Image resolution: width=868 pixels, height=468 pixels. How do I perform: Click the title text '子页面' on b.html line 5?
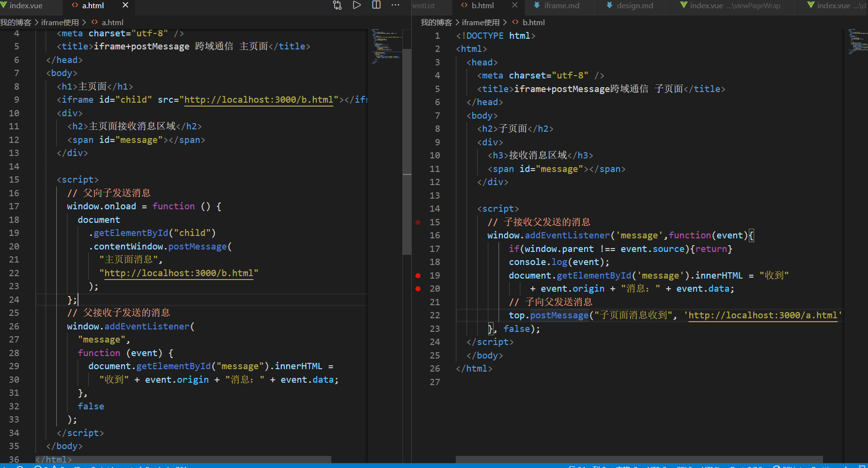coord(669,89)
